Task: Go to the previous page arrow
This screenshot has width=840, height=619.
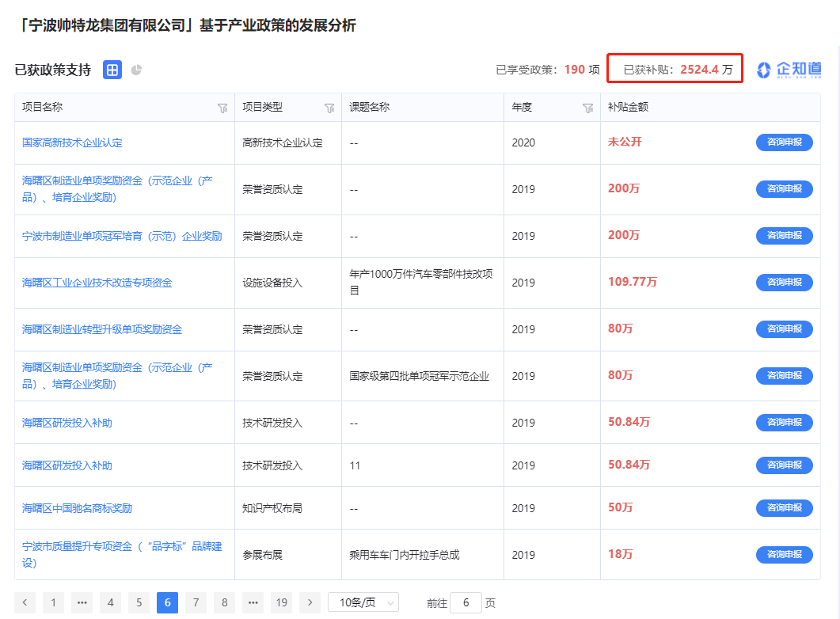Action: (x=25, y=602)
